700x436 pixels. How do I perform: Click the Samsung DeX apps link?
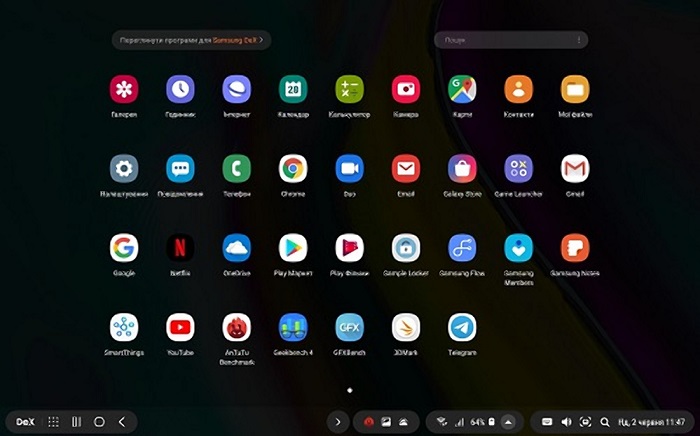[x=192, y=40]
